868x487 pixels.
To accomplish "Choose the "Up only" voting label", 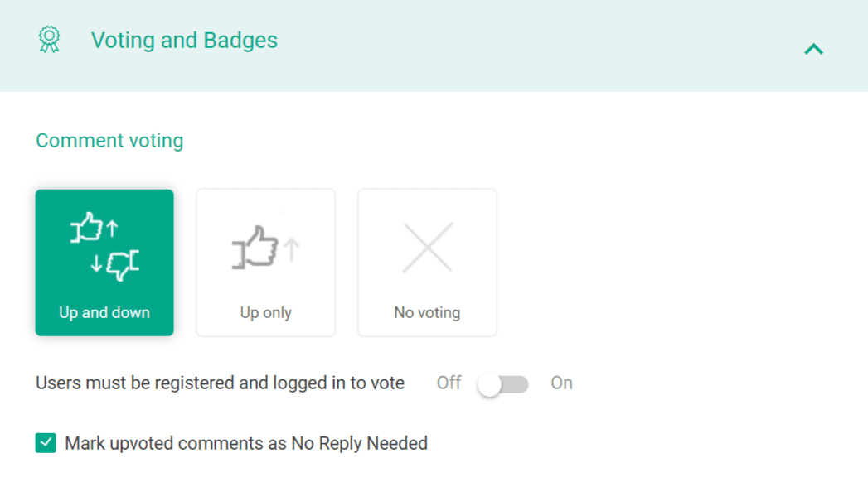I will [265, 313].
